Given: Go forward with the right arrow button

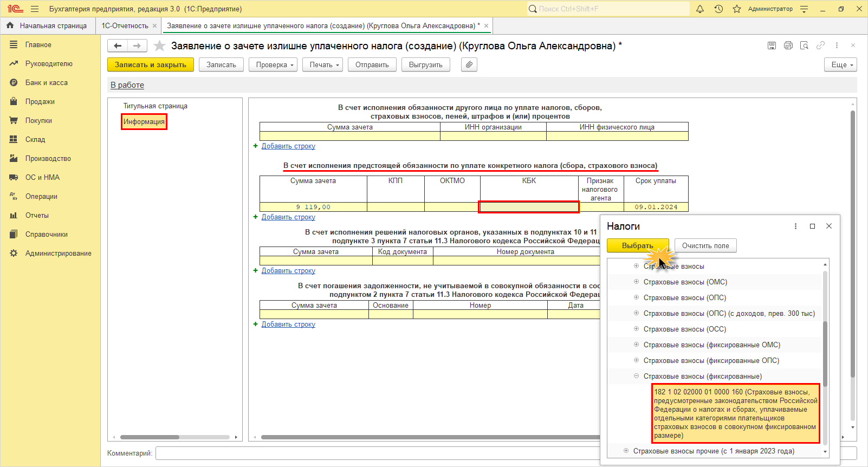Looking at the screenshot, I should [137, 46].
